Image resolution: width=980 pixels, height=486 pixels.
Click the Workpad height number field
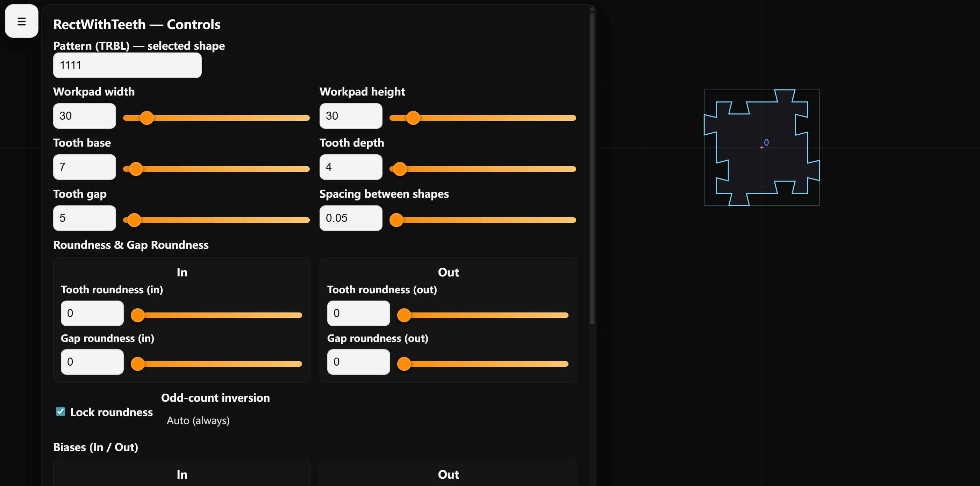351,116
